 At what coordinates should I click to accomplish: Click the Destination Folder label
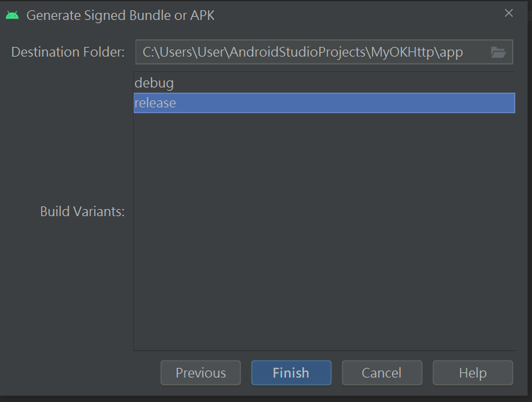(x=68, y=52)
